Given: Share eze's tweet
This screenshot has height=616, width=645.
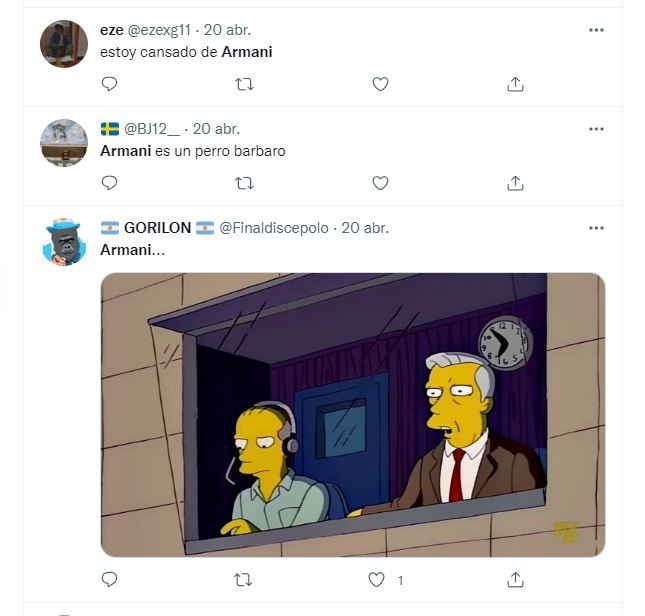Looking at the screenshot, I should pyautogui.click(x=515, y=84).
